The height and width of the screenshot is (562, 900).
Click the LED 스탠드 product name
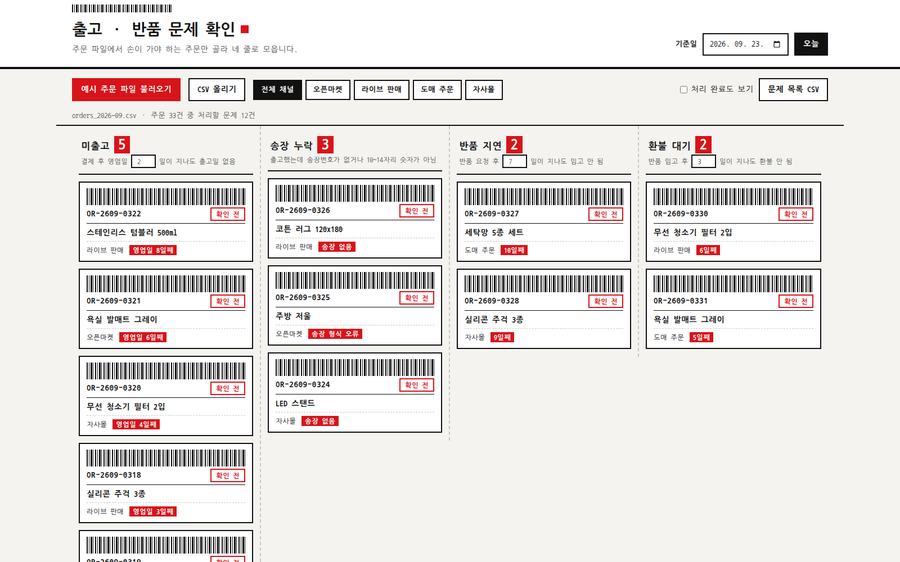[x=295, y=404]
